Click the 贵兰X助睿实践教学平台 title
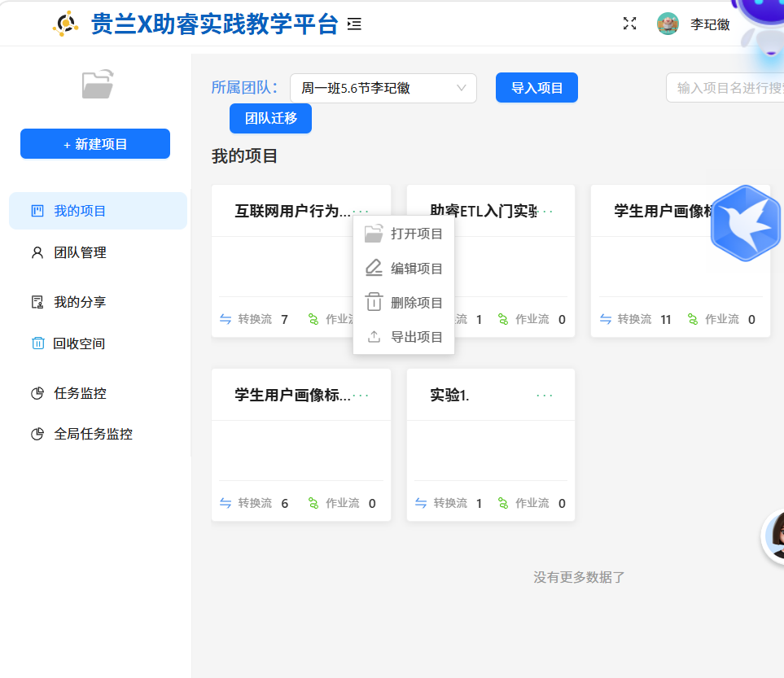Viewport: 784px width, 678px height. [214, 24]
